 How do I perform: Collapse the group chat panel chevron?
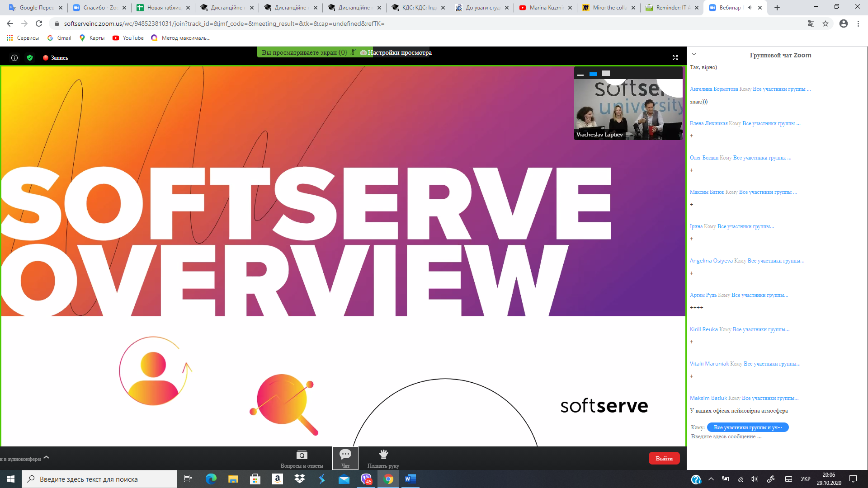pyautogui.click(x=694, y=54)
